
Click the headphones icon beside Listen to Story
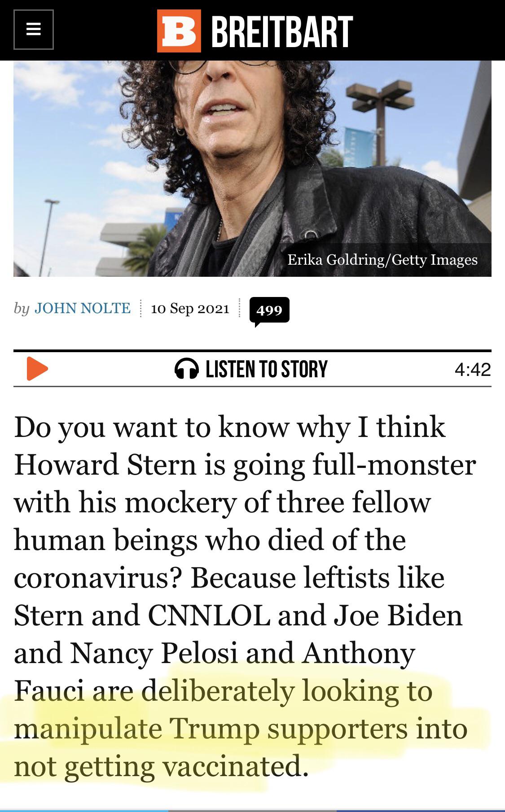point(187,369)
